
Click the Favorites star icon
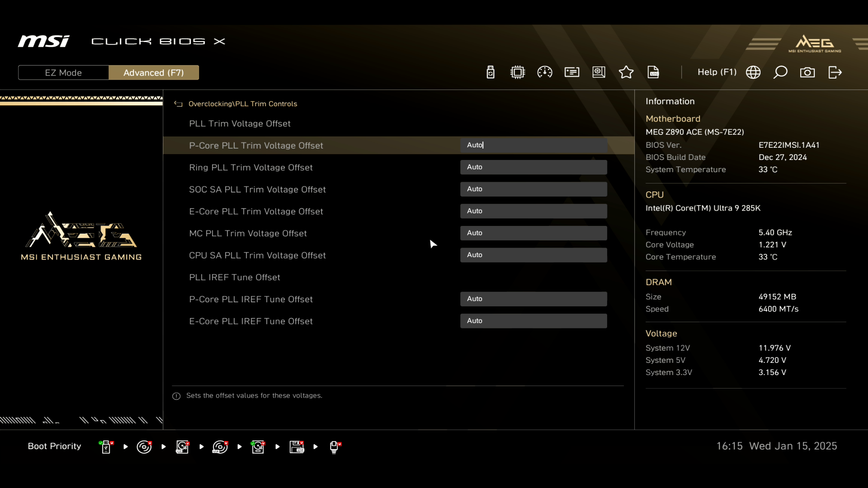tap(626, 72)
